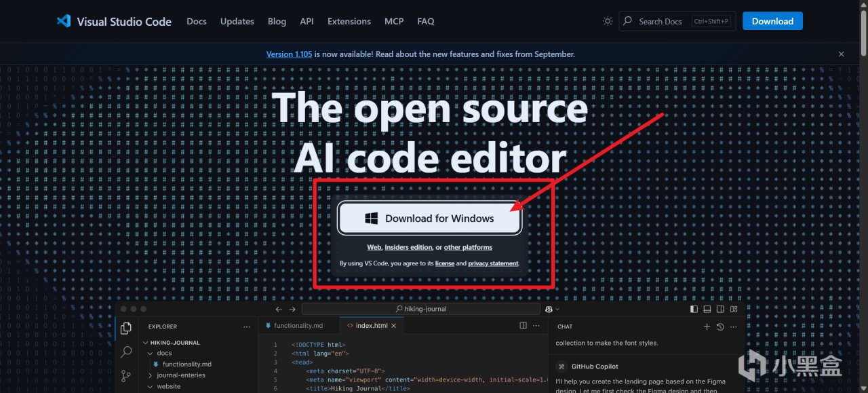Screen dimensions: 868x393
Task: Click the 'GitHub Copilot' name in chat
Action: point(595,367)
